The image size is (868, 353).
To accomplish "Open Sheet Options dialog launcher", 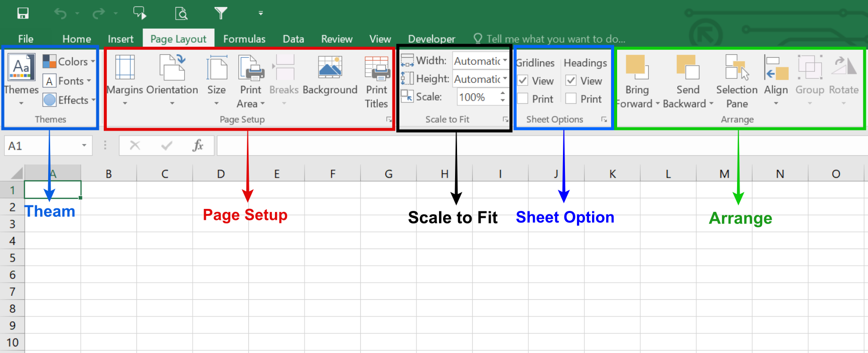I will pos(604,120).
